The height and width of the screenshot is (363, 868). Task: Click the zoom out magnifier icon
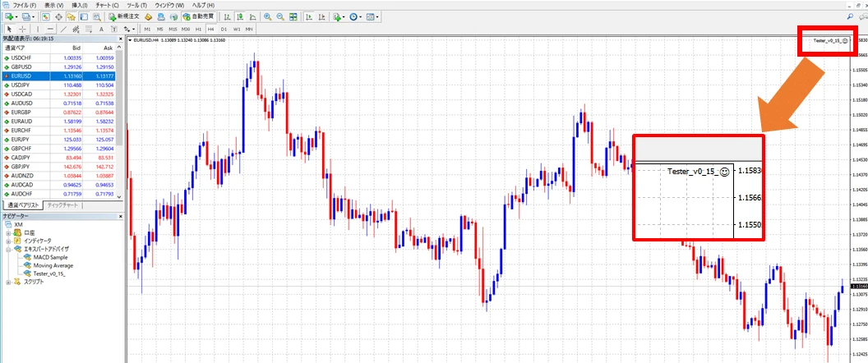280,16
